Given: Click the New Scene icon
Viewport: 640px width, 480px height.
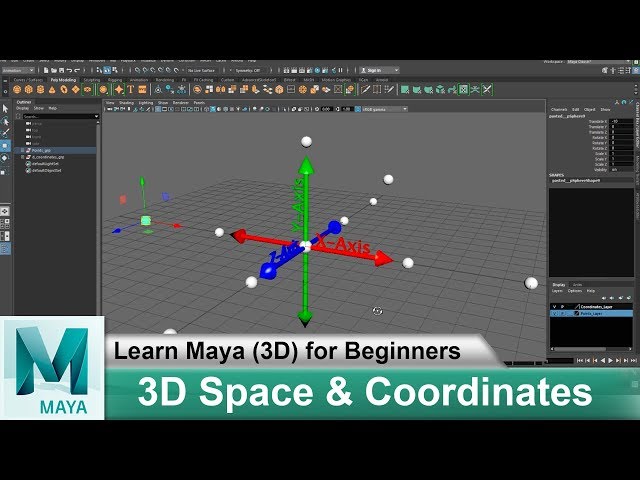Looking at the screenshot, I should pos(46,71).
